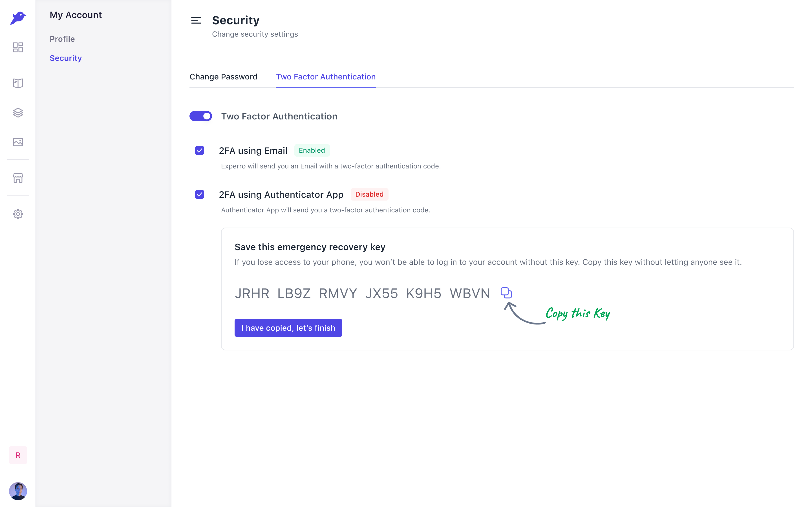Viewport: 812px width, 507px height.
Task: Toggle Two Factor Authentication switch off
Action: [201, 116]
